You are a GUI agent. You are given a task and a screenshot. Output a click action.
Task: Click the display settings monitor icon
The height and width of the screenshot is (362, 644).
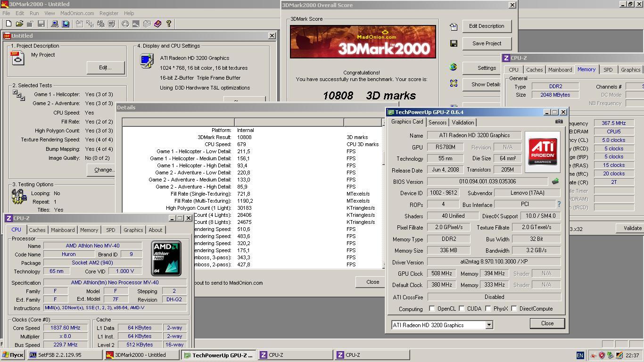pos(147,61)
